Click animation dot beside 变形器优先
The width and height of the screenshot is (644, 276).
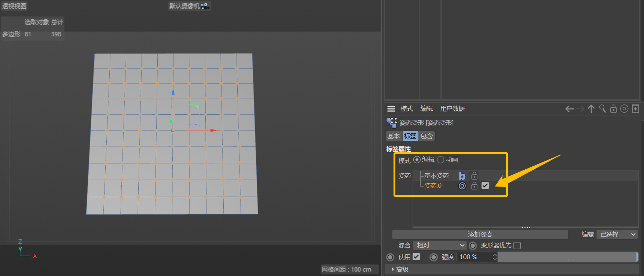point(473,246)
